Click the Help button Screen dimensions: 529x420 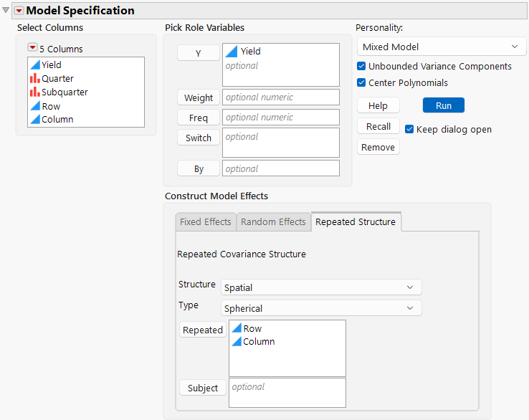(378, 105)
